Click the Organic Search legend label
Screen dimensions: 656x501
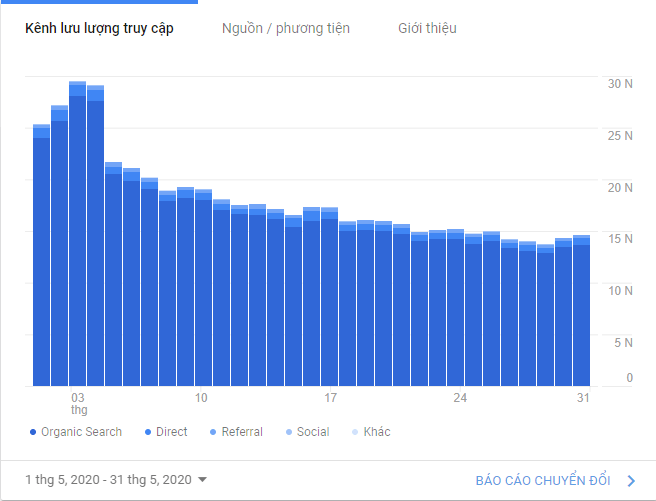click(x=82, y=432)
